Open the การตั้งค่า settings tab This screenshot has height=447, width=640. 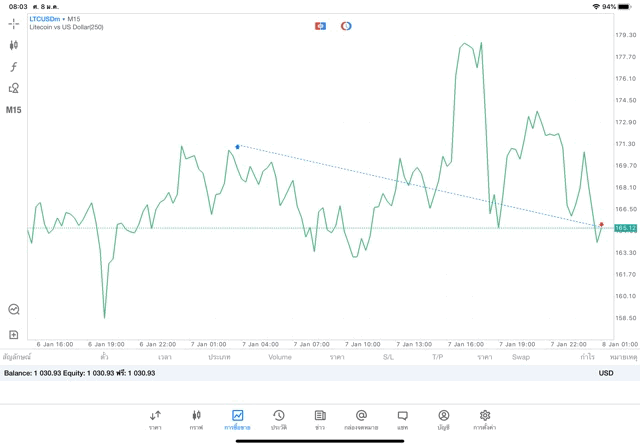click(x=485, y=419)
